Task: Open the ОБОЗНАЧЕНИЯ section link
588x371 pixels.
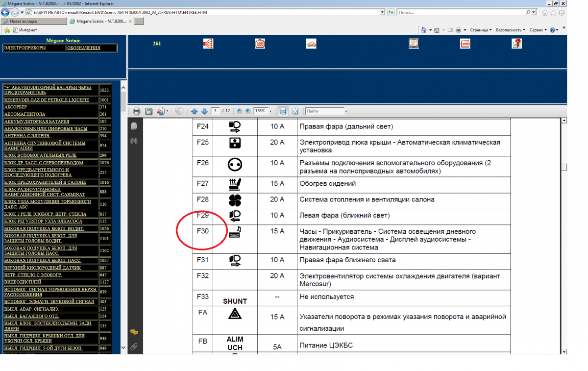Action: point(83,48)
